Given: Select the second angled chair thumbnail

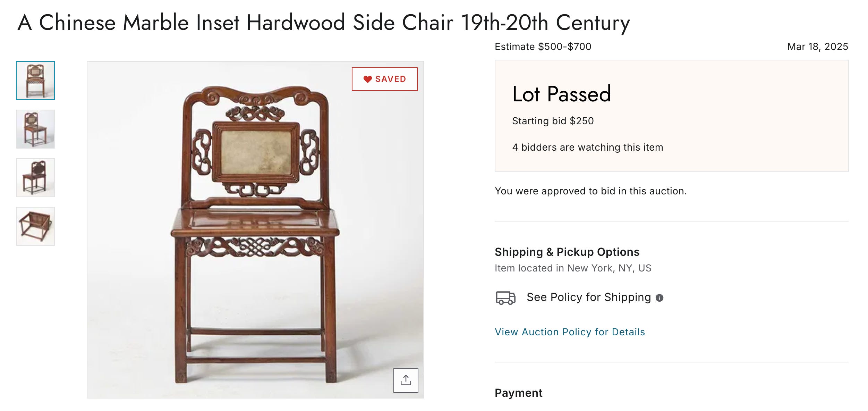Looking at the screenshot, I should (35, 129).
